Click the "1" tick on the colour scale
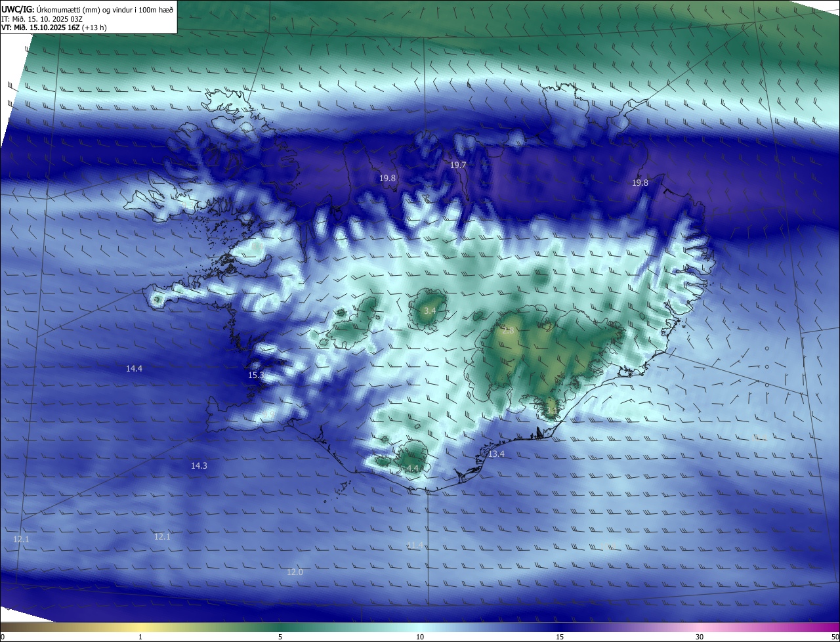 (140, 637)
